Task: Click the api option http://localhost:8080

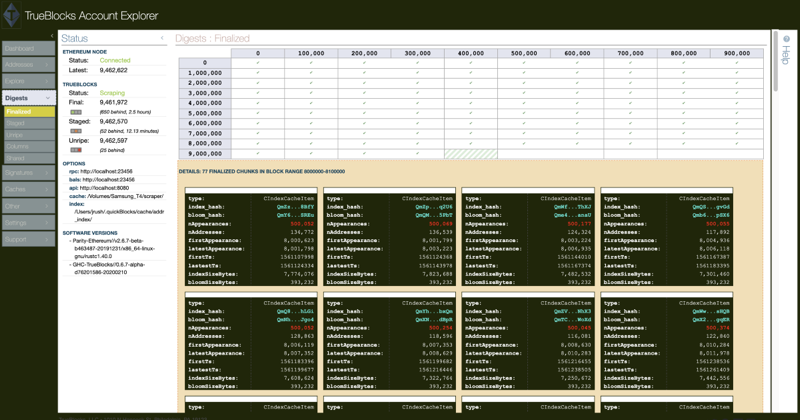Action: (x=105, y=188)
